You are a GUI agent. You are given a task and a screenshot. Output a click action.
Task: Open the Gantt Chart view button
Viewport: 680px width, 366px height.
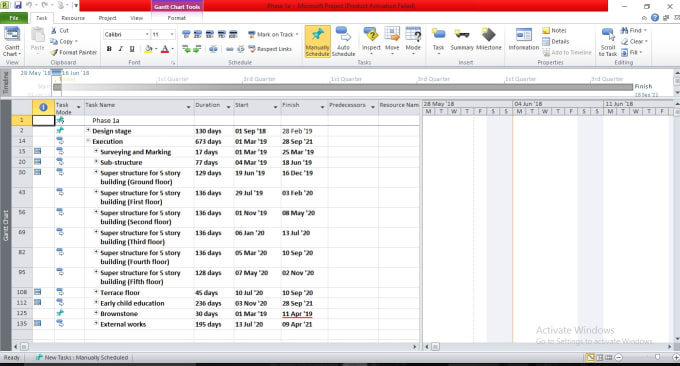(x=12, y=41)
